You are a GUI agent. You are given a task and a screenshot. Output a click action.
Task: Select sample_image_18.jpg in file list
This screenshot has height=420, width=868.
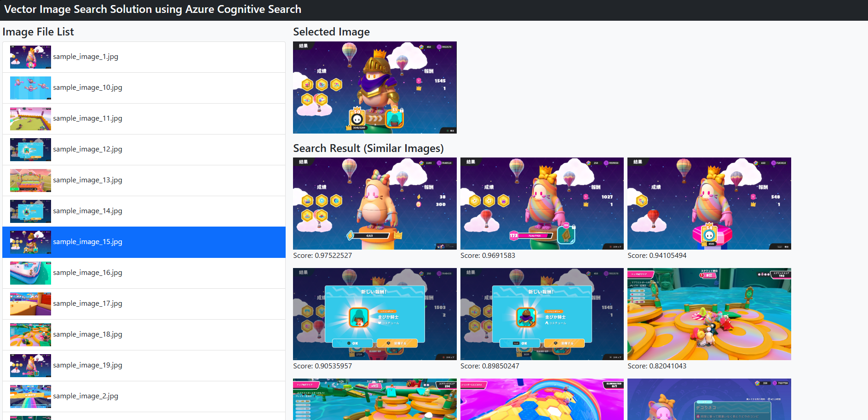click(144, 335)
